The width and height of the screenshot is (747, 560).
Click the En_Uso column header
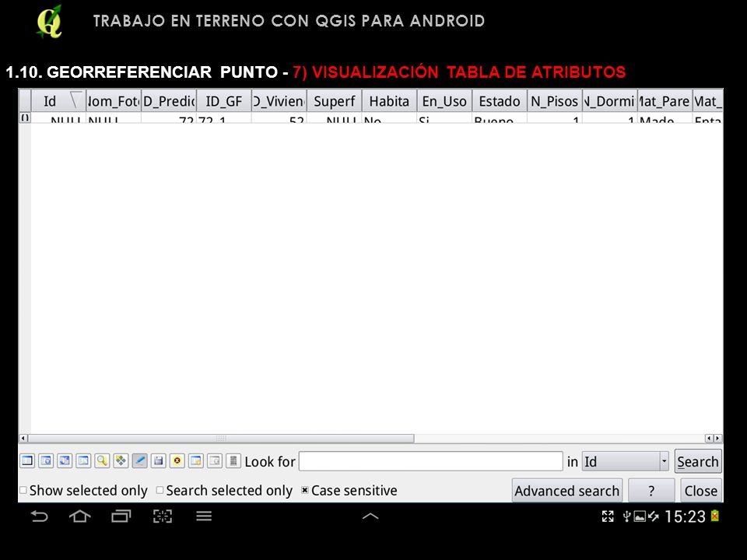[x=444, y=101]
